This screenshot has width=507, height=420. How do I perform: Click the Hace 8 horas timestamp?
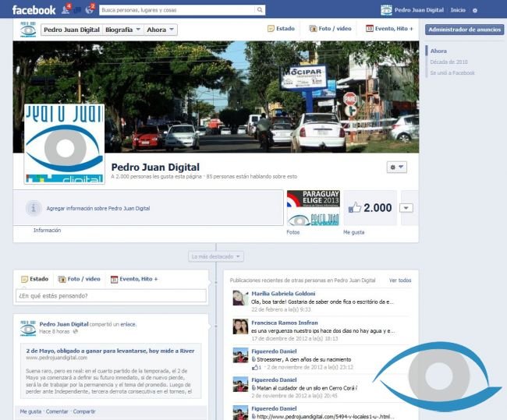click(55, 331)
